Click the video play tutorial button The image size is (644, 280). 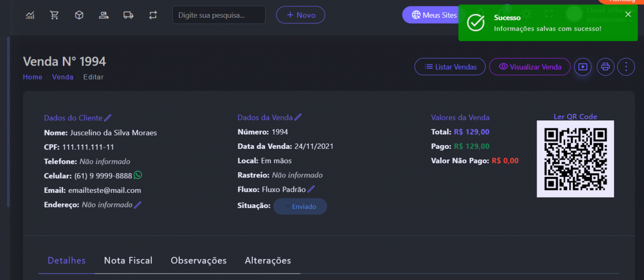(x=582, y=67)
